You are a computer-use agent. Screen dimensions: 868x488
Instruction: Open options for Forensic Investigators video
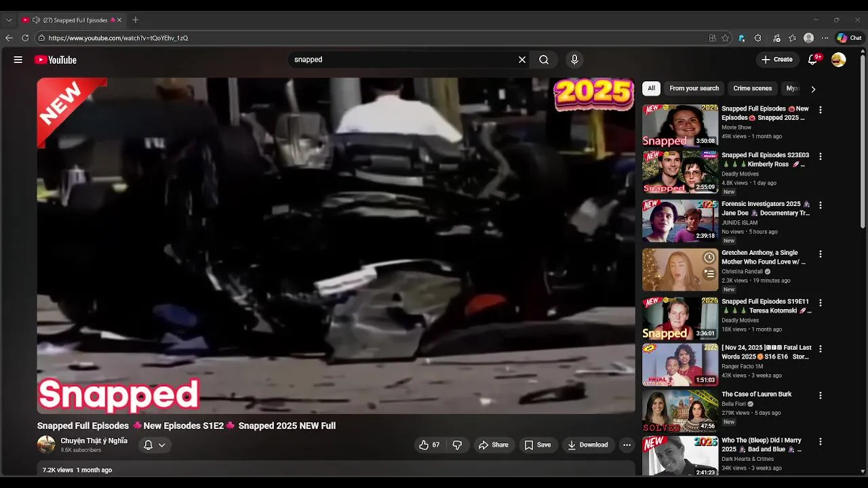(821, 205)
